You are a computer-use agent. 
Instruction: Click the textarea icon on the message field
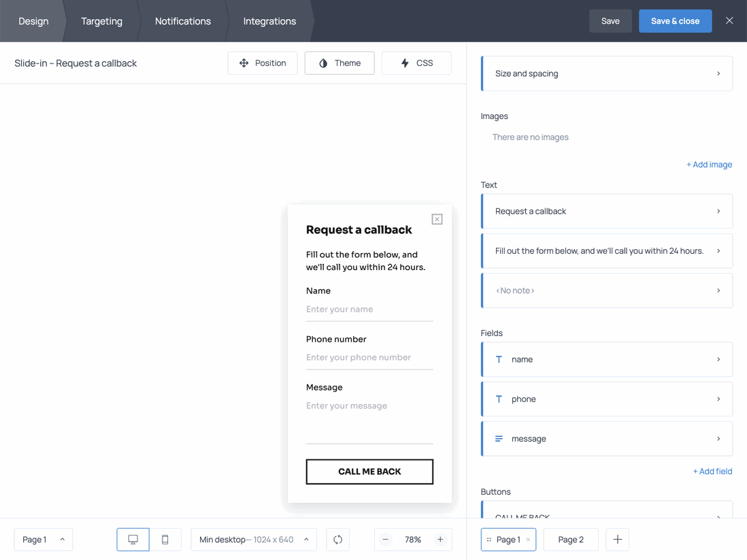tap(499, 438)
